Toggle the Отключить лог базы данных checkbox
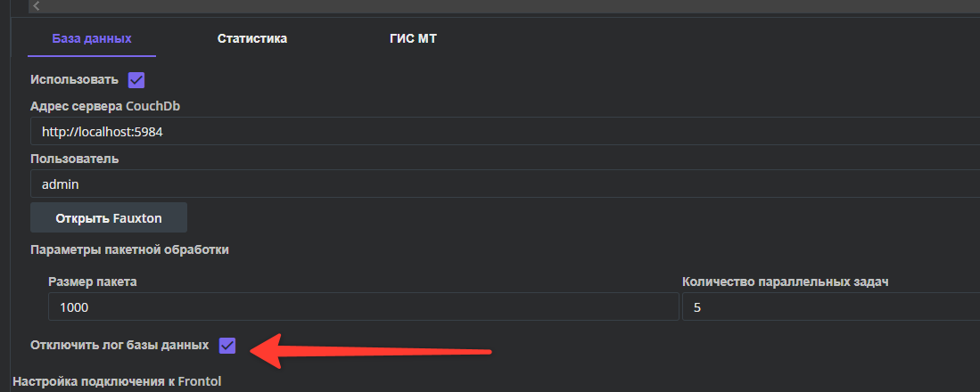The height and width of the screenshot is (392, 980). click(227, 345)
